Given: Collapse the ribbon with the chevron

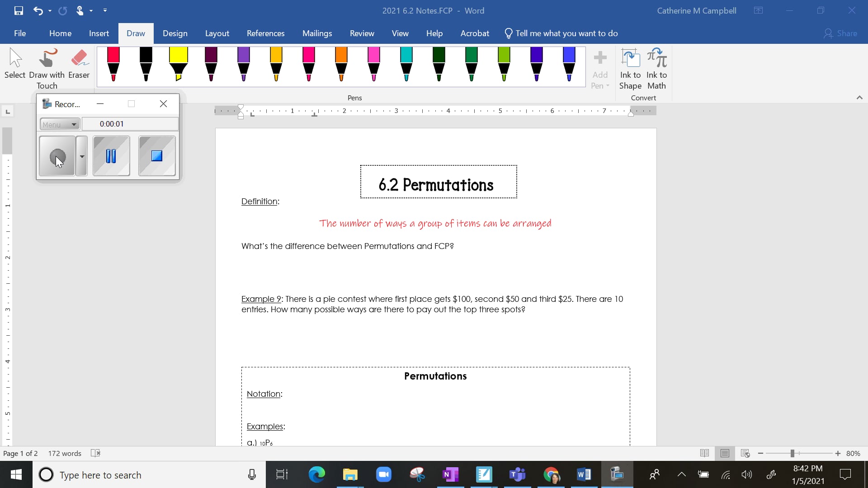Looking at the screenshot, I should [859, 97].
